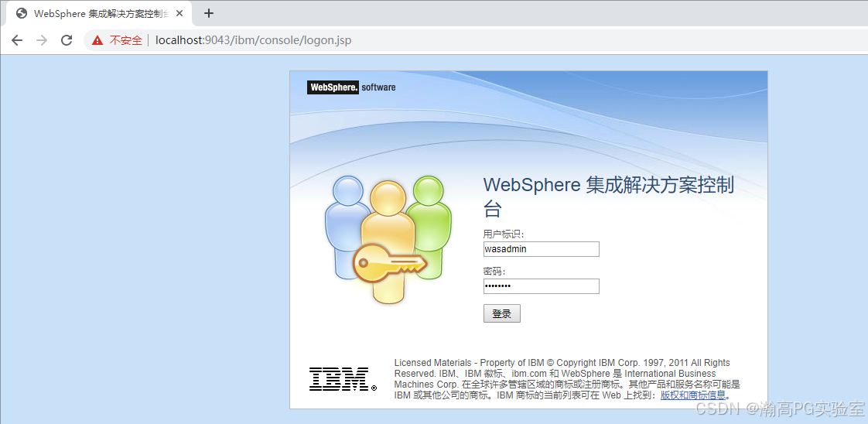Image resolution: width=868 pixels, height=424 pixels.
Task: Click the 登录 login button
Action: click(x=501, y=313)
